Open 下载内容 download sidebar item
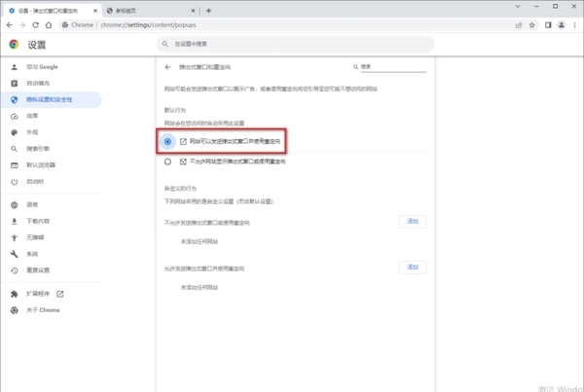 pos(52,221)
